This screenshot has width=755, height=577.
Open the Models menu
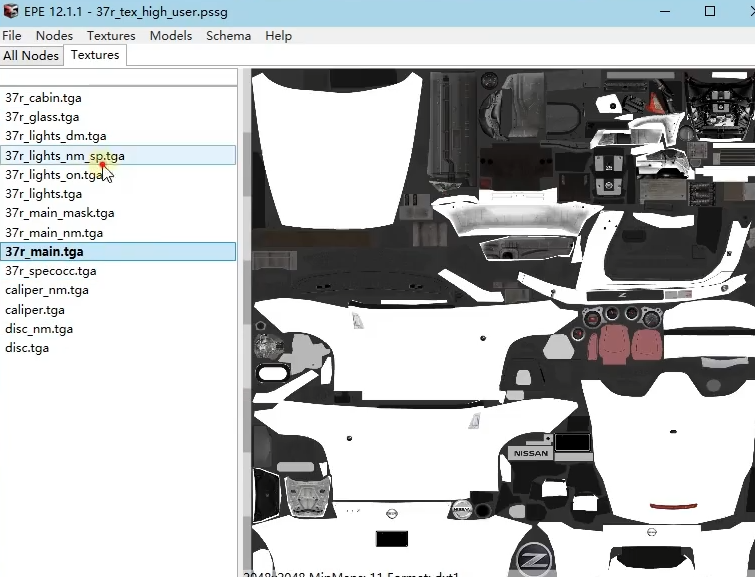[x=171, y=36]
